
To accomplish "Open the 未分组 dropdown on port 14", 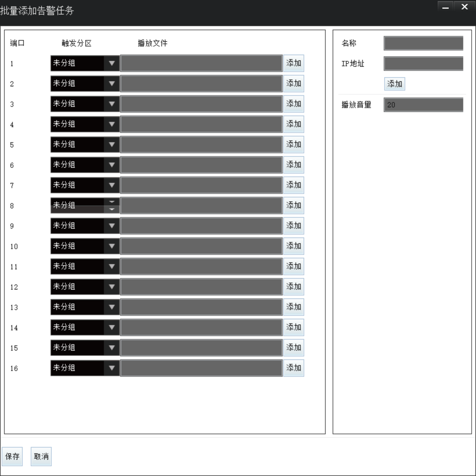I will click(x=112, y=327).
